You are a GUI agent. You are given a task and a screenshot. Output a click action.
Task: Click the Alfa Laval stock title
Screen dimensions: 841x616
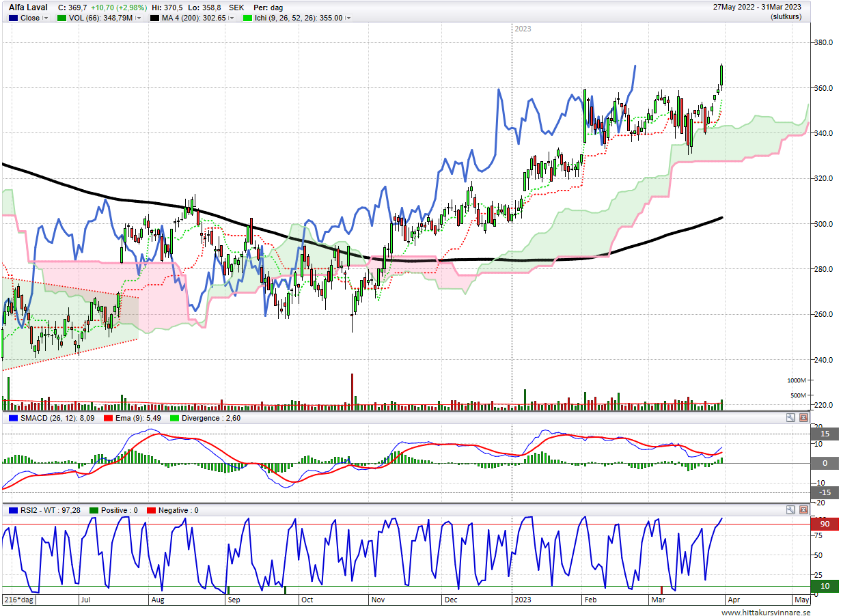[x=28, y=8]
